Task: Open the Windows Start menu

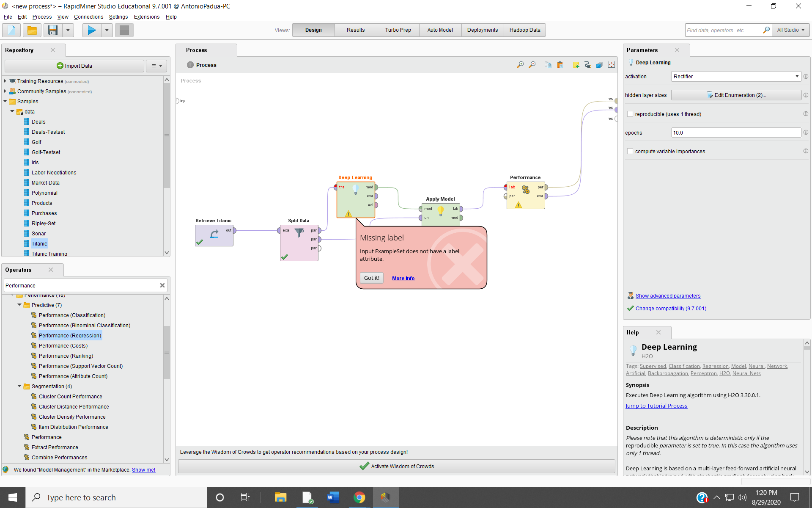Action: point(13,497)
